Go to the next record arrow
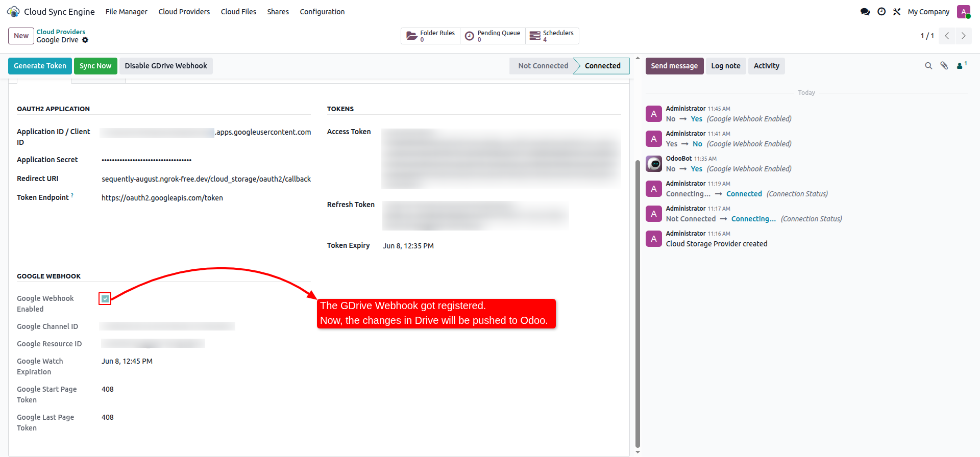 pos(964,36)
